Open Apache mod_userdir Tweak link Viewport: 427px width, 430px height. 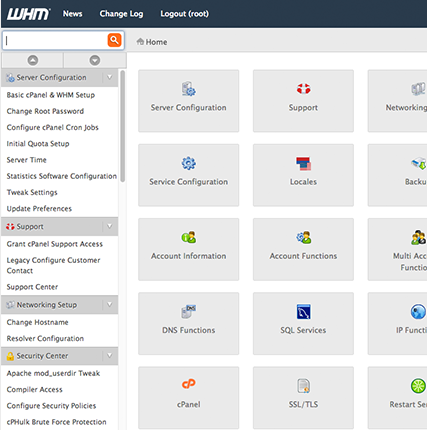click(x=53, y=373)
